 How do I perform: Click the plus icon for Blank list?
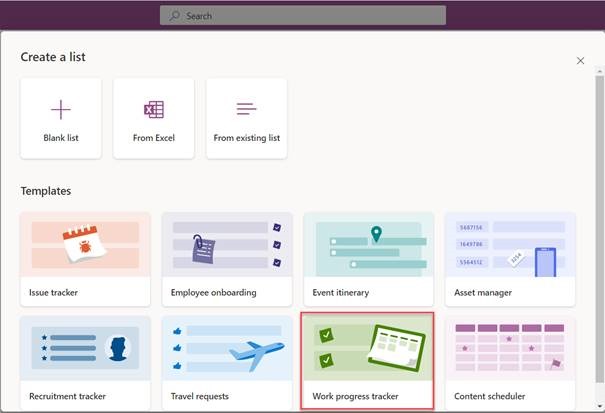pos(61,109)
